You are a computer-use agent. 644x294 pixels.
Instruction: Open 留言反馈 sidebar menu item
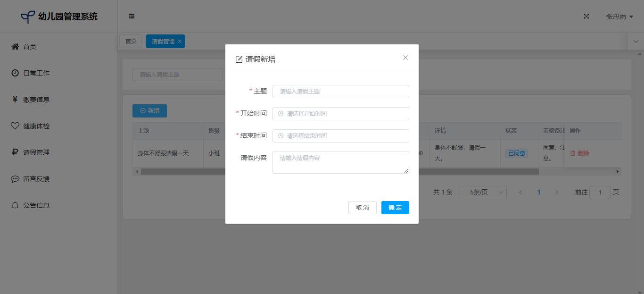pos(58,179)
